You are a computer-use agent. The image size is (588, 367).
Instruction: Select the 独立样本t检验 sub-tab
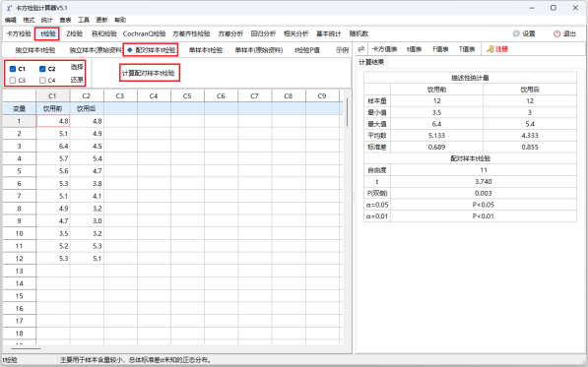pyautogui.click(x=35, y=50)
